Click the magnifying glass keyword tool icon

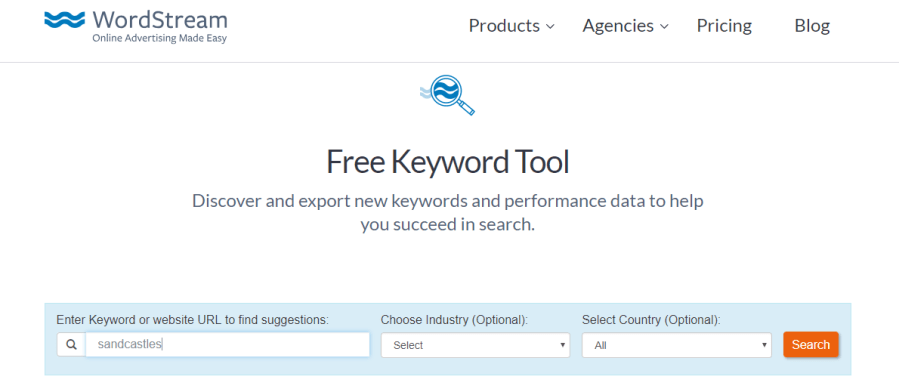pyautogui.click(x=448, y=95)
